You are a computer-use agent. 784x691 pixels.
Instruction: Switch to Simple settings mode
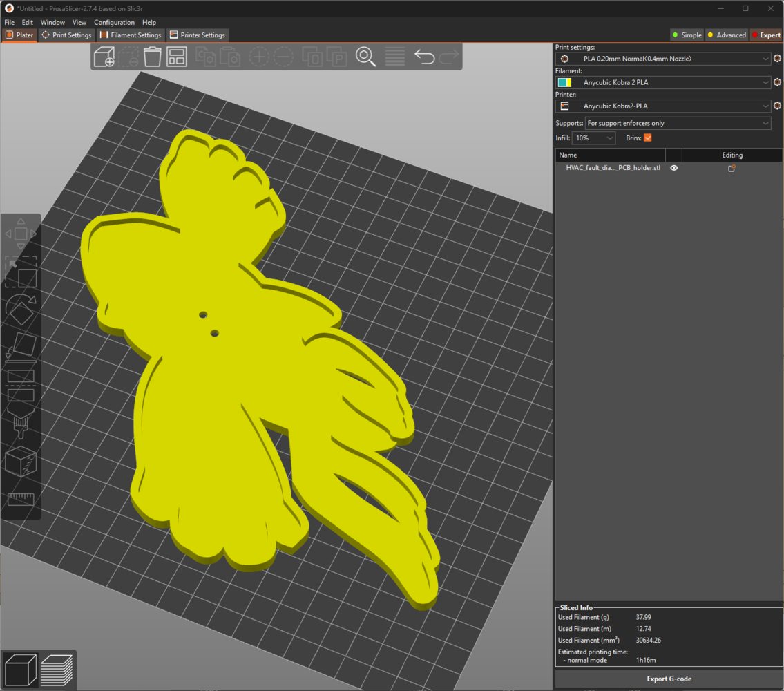point(687,35)
